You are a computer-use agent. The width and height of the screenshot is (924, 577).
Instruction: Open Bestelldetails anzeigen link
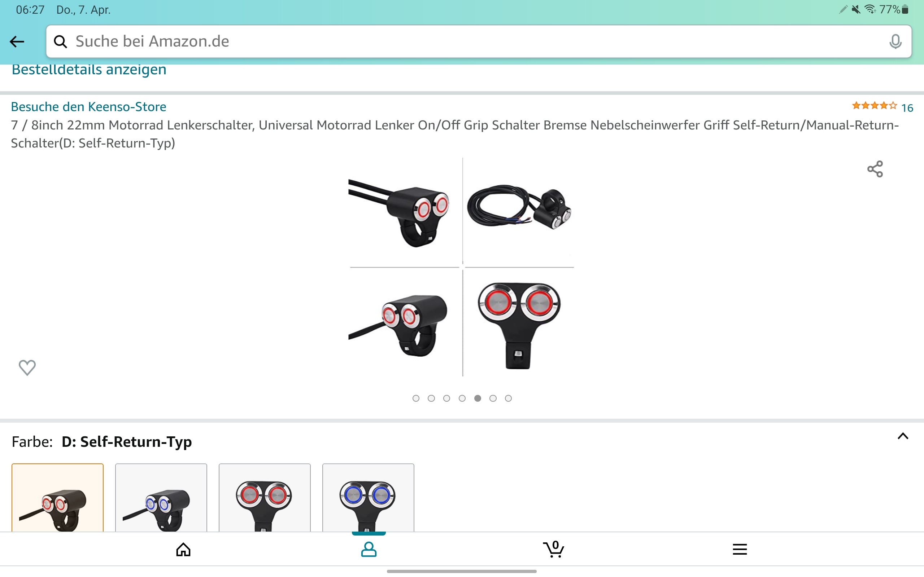[x=89, y=70]
